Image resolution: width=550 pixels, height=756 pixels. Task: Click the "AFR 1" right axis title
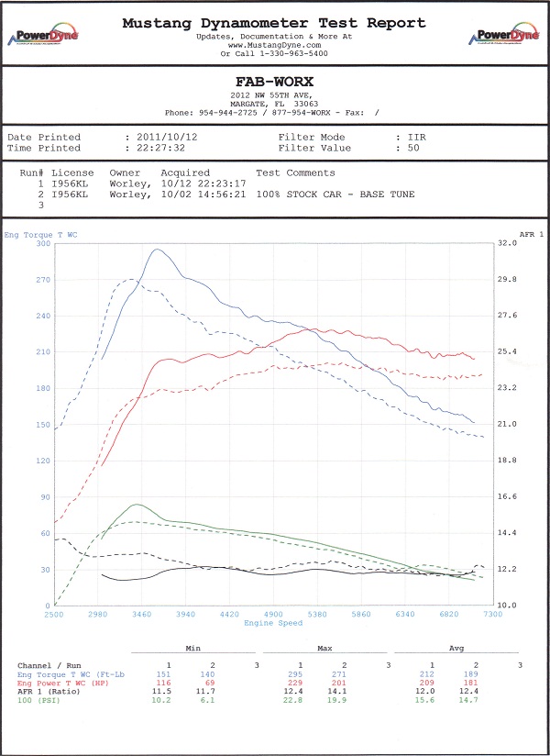pyautogui.click(x=532, y=234)
